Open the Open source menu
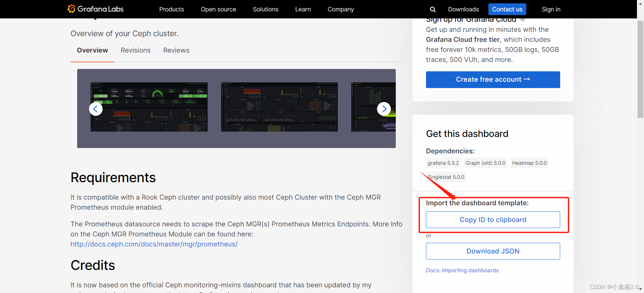 click(x=218, y=9)
